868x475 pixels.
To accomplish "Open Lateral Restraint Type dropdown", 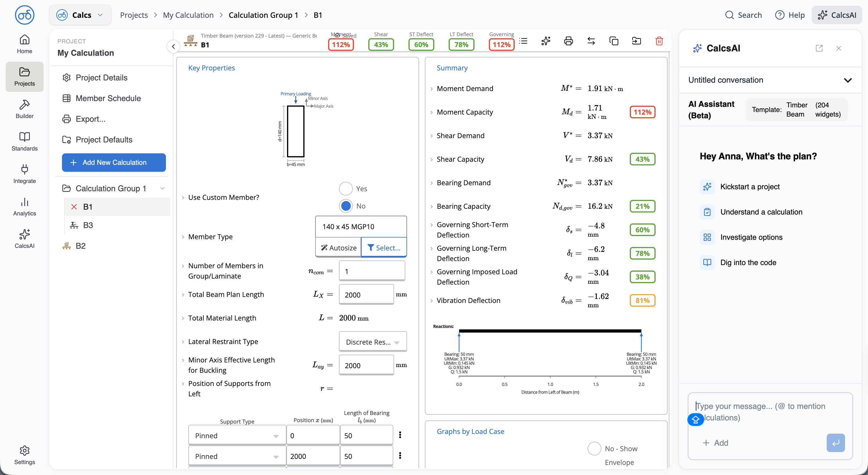I will (373, 341).
